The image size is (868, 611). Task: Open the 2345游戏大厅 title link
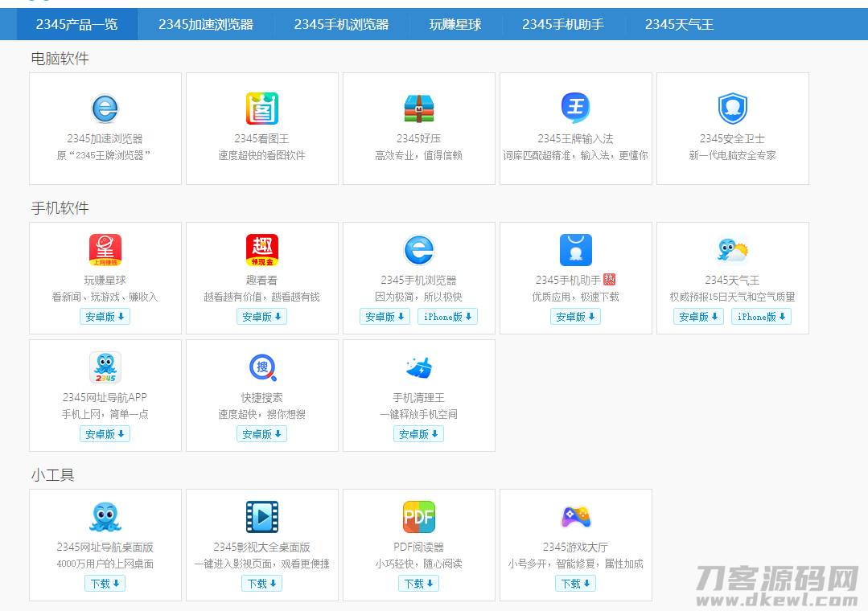pyautogui.click(x=576, y=547)
